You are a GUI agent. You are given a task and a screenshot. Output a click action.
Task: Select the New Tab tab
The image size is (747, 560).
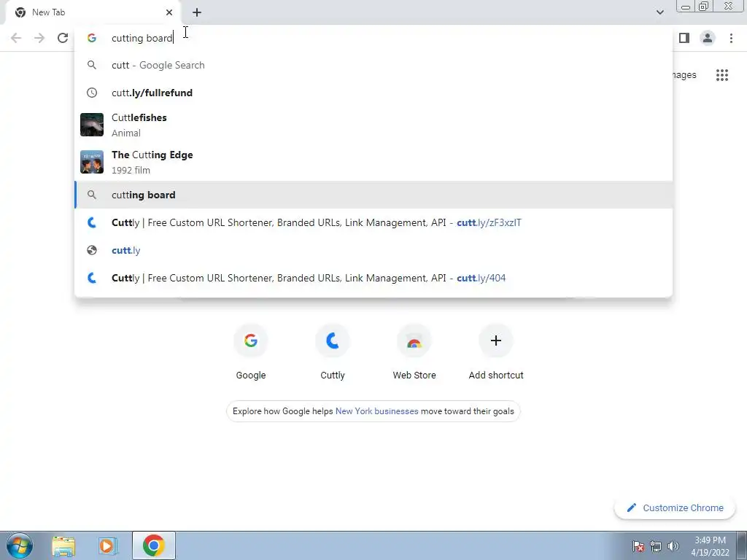point(93,12)
